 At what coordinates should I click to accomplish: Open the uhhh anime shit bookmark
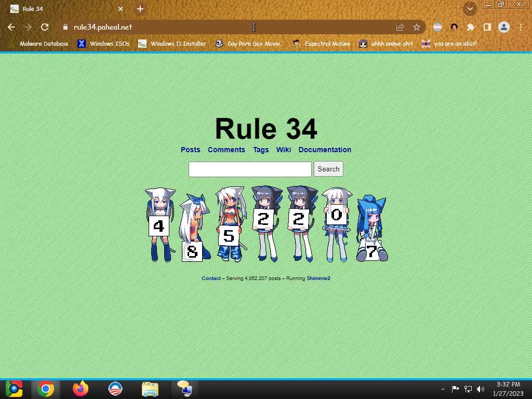coord(386,44)
